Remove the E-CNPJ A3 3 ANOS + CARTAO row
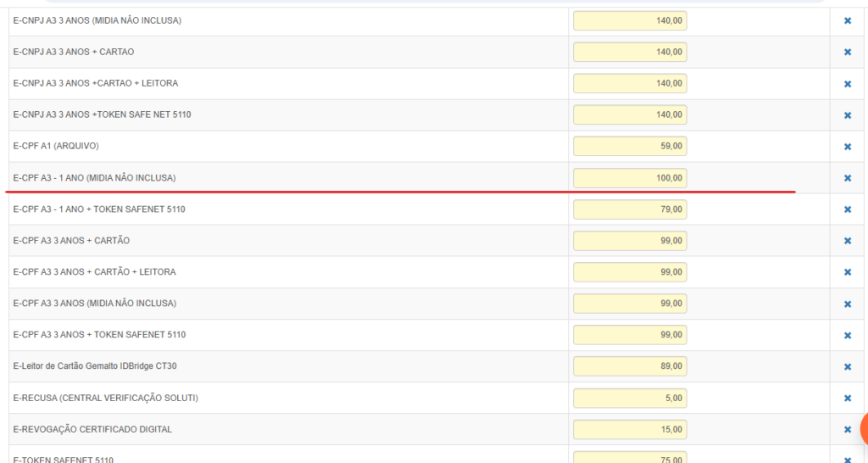The width and height of the screenshot is (868, 463). 847,53
